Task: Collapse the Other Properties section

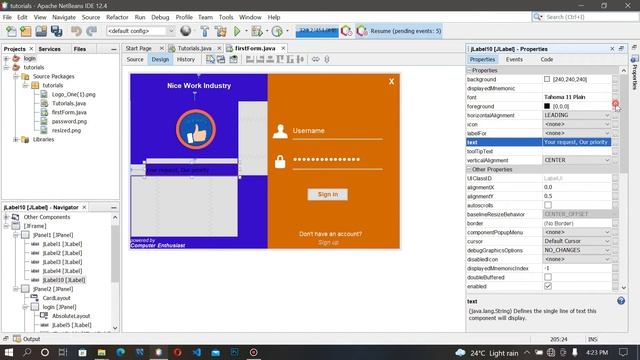Action: point(469,169)
